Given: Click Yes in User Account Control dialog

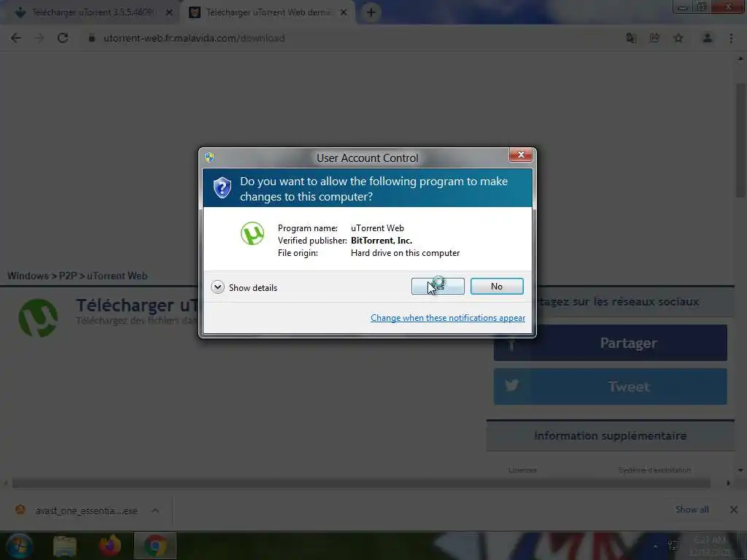Looking at the screenshot, I should click(438, 286).
